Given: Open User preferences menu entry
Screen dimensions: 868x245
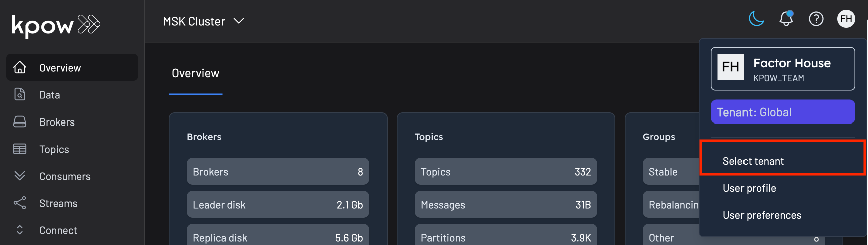Looking at the screenshot, I should point(762,215).
